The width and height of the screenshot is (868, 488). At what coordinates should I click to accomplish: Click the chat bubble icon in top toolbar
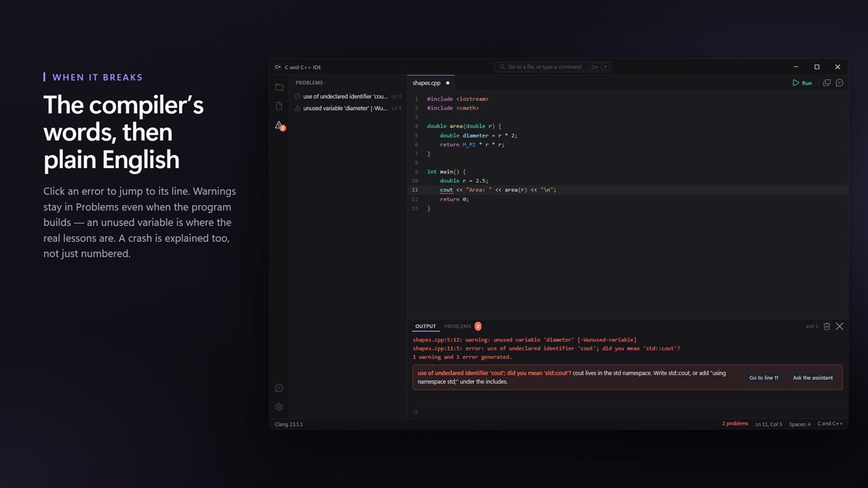coord(840,83)
